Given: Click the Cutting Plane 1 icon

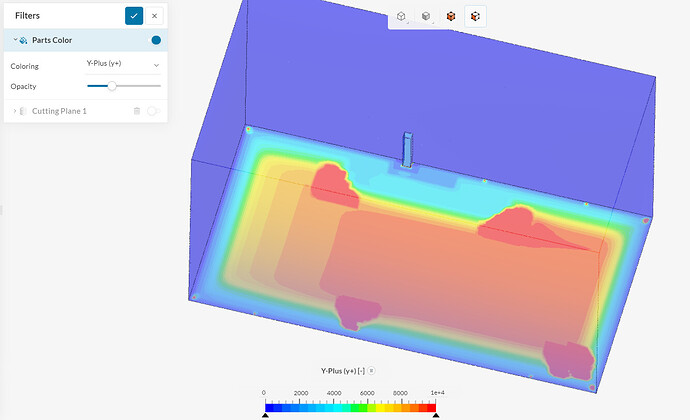Looking at the screenshot, I should pyautogui.click(x=23, y=111).
